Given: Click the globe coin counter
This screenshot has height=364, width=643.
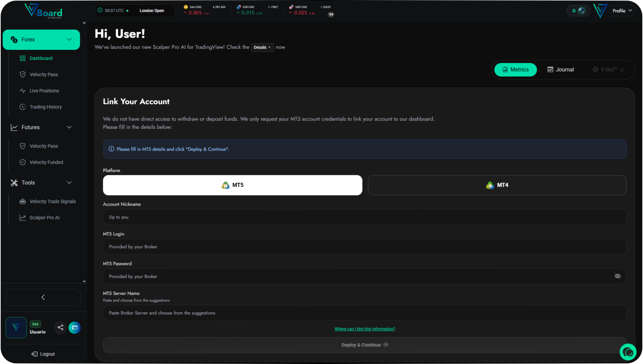Looking at the screenshot, I should pyautogui.click(x=579, y=11).
